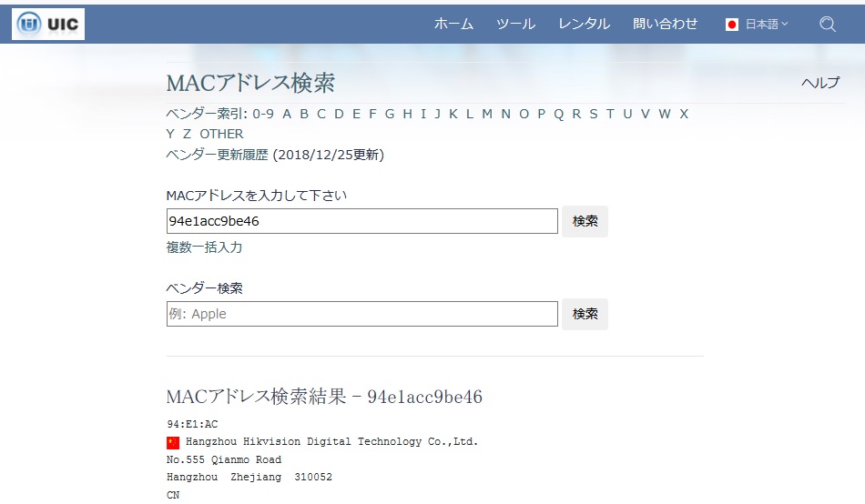The height and width of the screenshot is (504, 865).
Task: Open ベンダー更新履歴 update history link
Action: (x=218, y=155)
